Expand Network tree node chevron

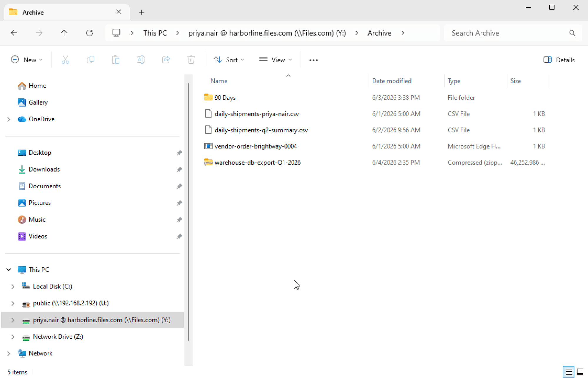point(9,353)
